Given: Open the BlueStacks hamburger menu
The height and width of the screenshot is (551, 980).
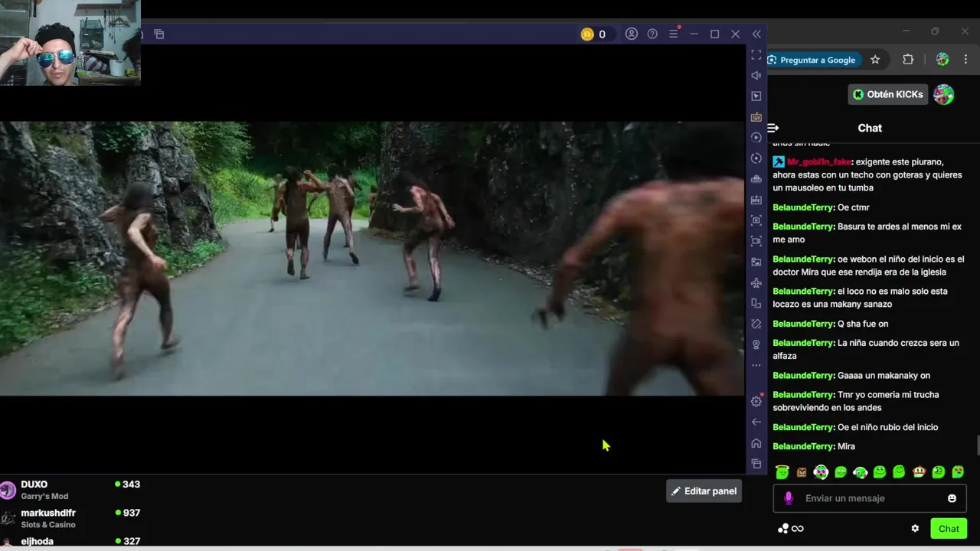Looking at the screenshot, I should [674, 34].
